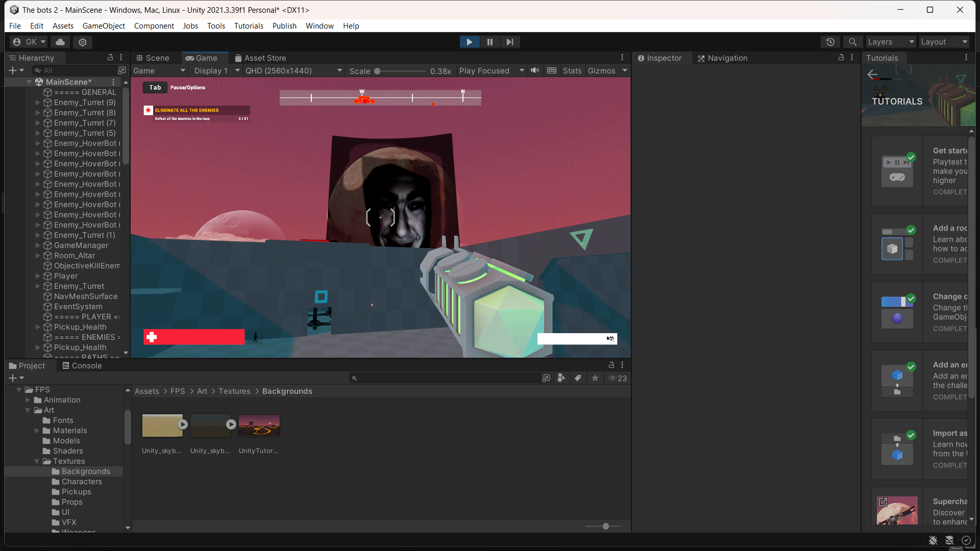Image resolution: width=980 pixels, height=551 pixels.
Task: Select the Characters folder in Textures
Action: pos(82,481)
